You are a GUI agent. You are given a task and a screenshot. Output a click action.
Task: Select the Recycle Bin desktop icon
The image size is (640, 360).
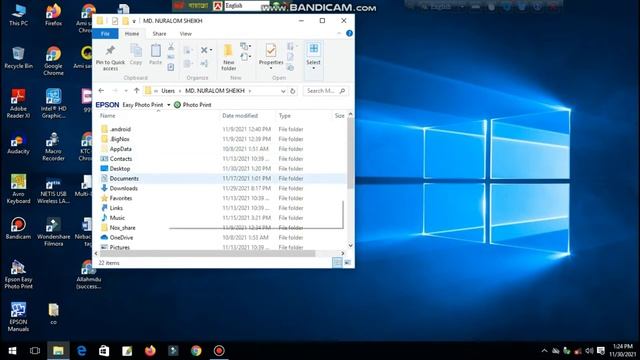pyautogui.click(x=18, y=58)
